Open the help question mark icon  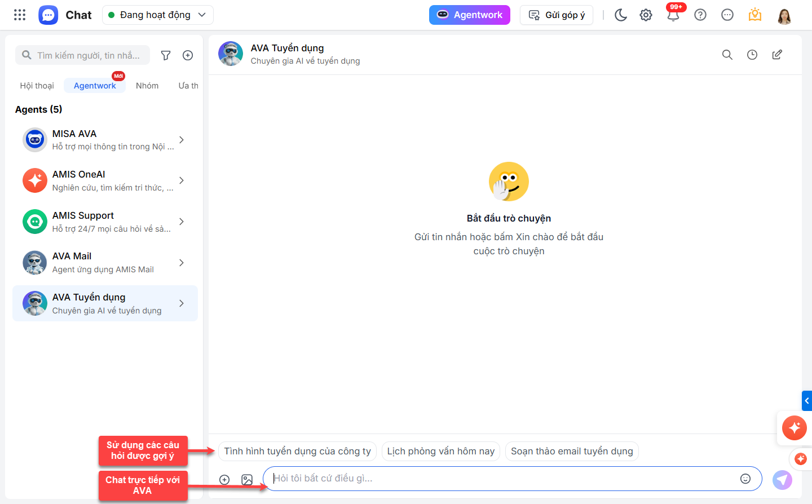[x=700, y=15]
